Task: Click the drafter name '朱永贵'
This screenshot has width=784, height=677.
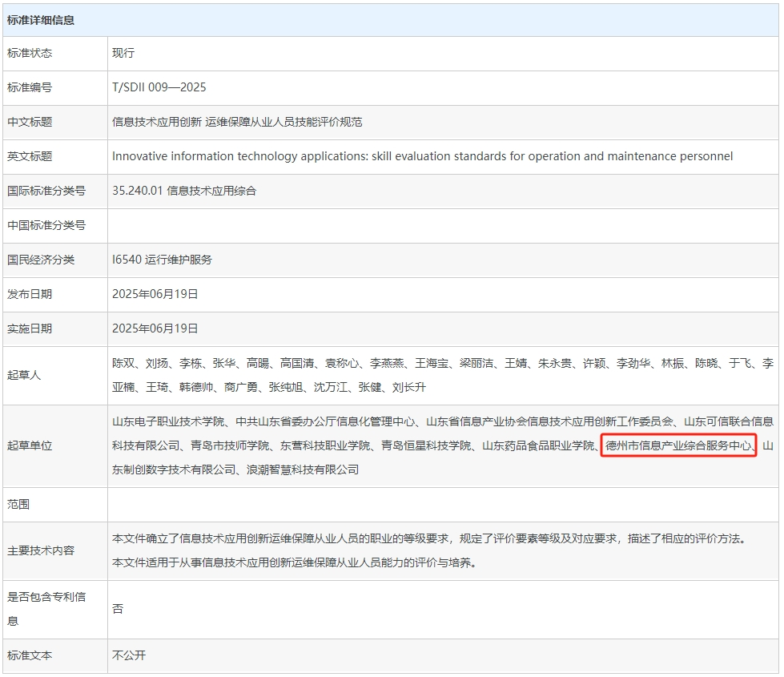Action: pyautogui.click(x=555, y=363)
